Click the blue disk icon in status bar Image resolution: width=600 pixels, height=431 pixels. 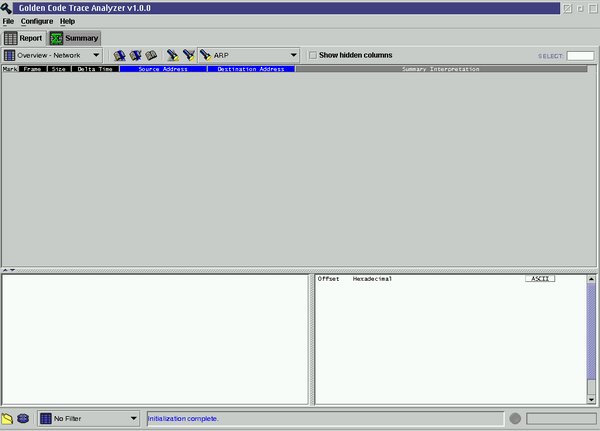pos(23,418)
